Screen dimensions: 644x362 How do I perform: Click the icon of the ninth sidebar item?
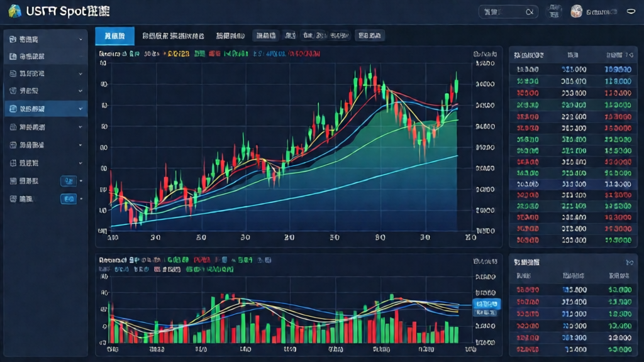(13, 181)
